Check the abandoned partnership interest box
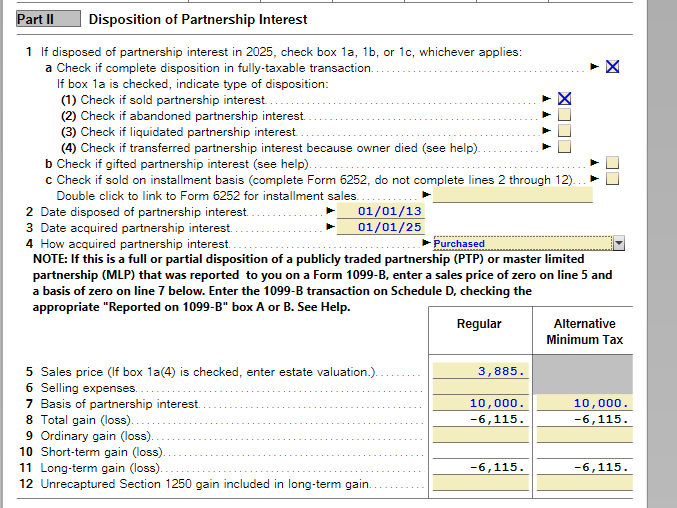 (x=564, y=115)
